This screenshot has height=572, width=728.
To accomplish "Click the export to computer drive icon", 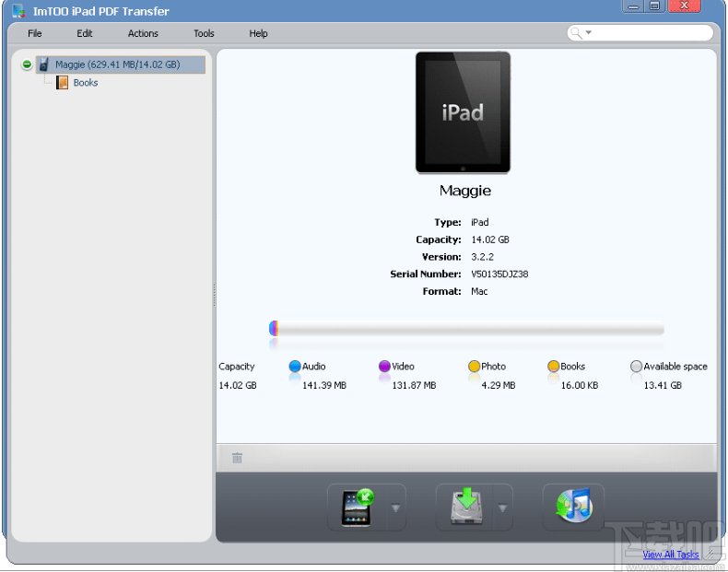I will tap(466, 508).
